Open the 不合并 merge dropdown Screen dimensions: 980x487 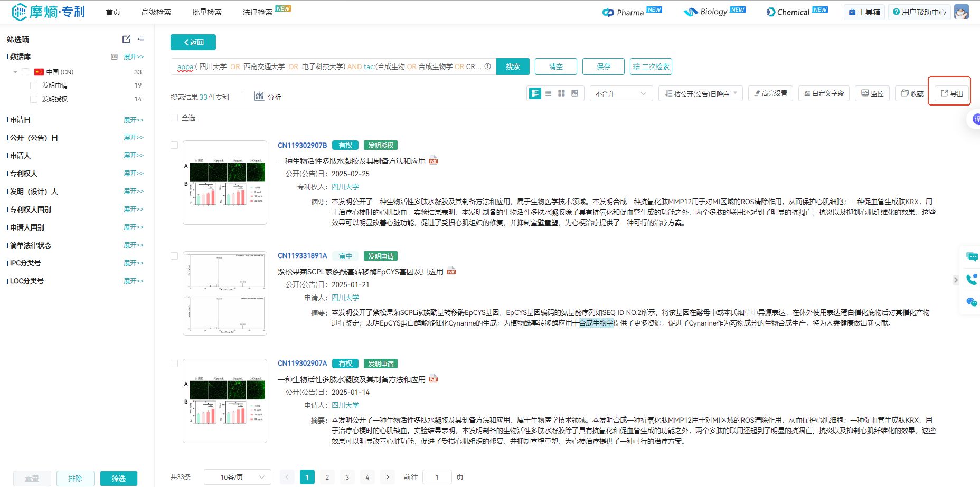click(x=620, y=93)
